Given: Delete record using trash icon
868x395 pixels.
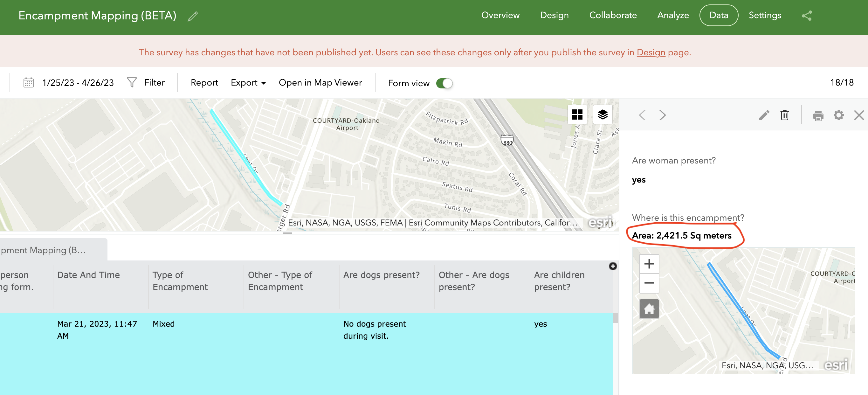Looking at the screenshot, I should 784,115.
